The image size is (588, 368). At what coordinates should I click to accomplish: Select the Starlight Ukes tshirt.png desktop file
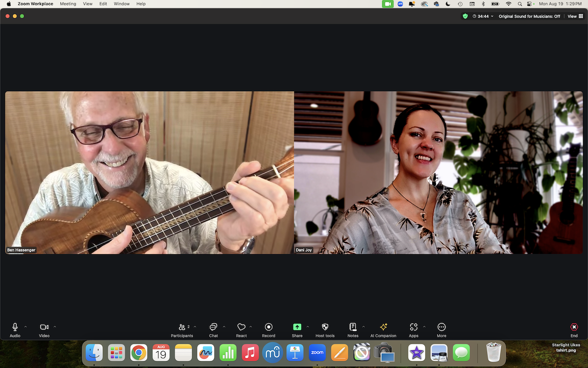(x=566, y=347)
